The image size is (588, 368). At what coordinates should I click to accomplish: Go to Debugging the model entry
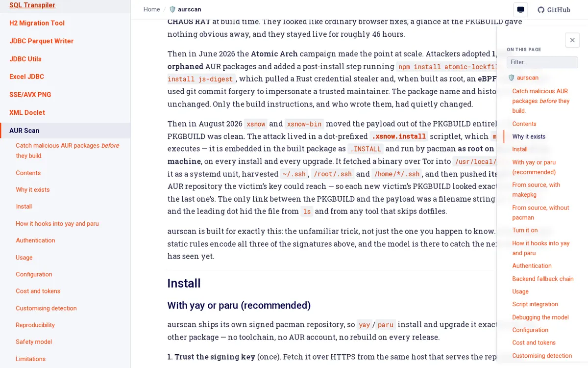(x=540, y=317)
